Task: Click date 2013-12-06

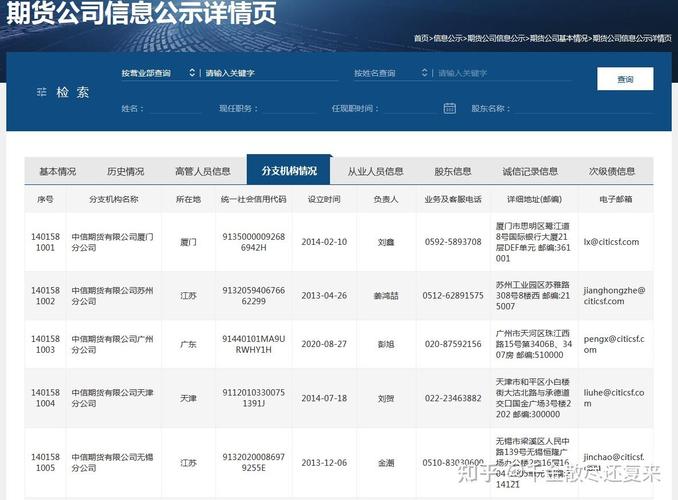Action: 324,462
